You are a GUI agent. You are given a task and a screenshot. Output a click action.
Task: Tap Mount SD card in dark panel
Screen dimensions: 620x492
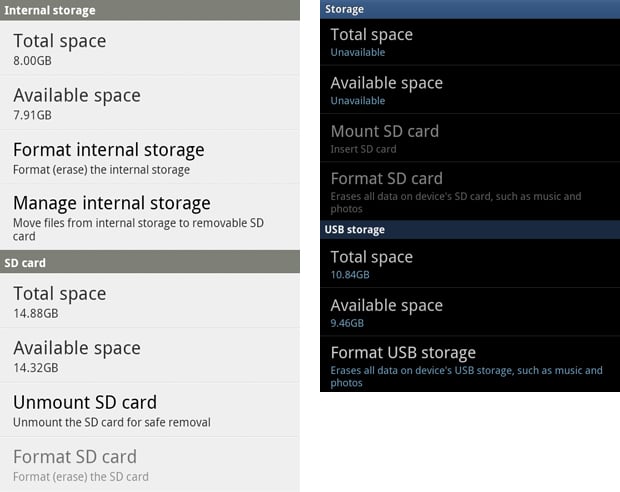[470, 138]
